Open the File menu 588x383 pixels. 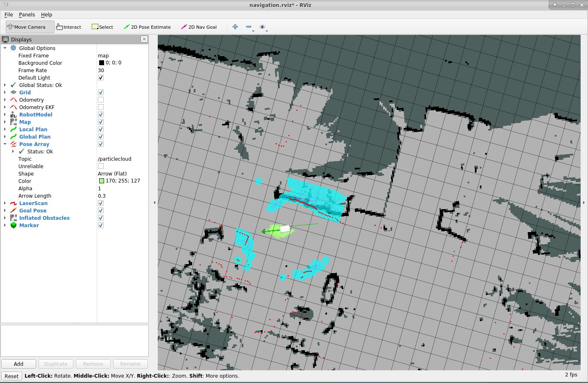[x=8, y=14]
